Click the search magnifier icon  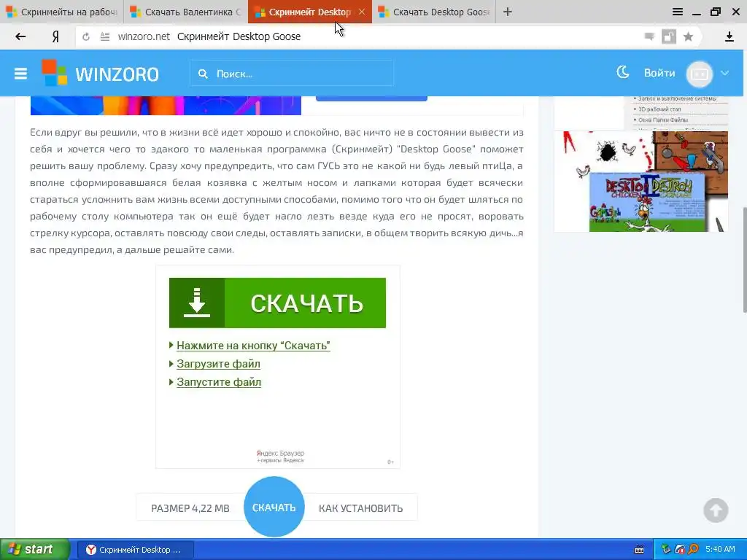pos(203,74)
